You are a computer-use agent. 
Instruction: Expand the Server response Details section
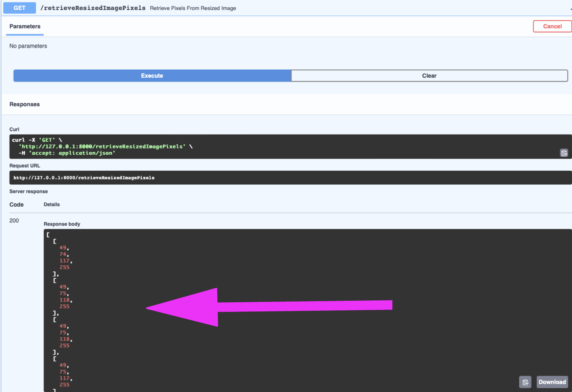[x=52, y=204]
